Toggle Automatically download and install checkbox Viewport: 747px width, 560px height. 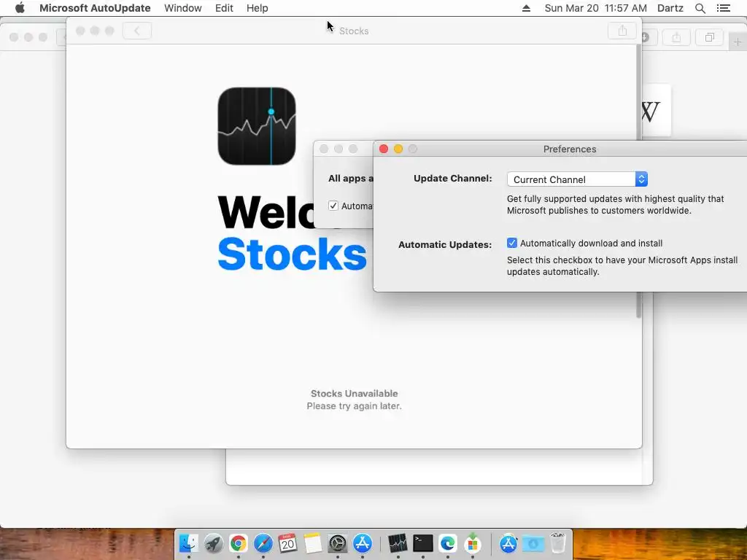coord(511,243)
